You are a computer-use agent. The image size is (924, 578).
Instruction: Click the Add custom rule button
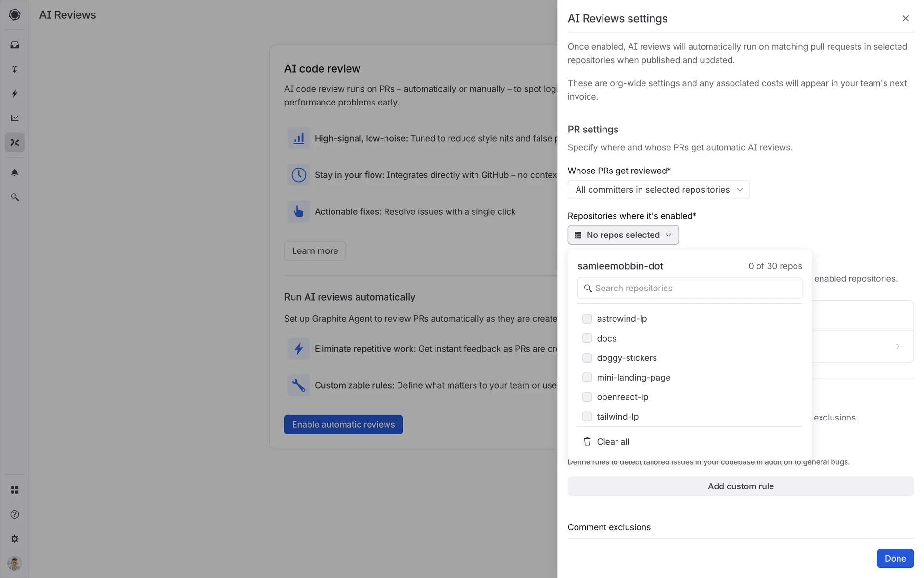740,486
